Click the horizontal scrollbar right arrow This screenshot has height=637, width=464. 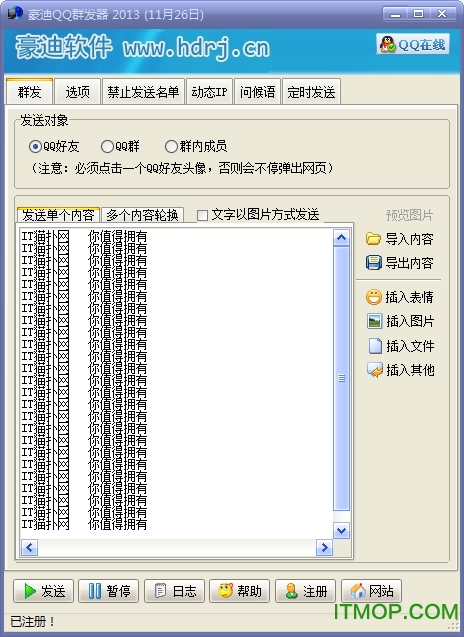[x=324, y=547]
